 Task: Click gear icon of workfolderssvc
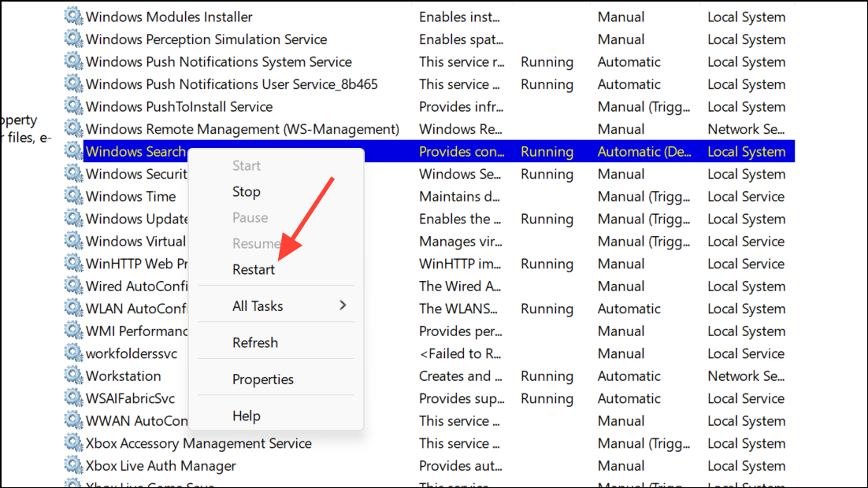(x=73, y=353)
